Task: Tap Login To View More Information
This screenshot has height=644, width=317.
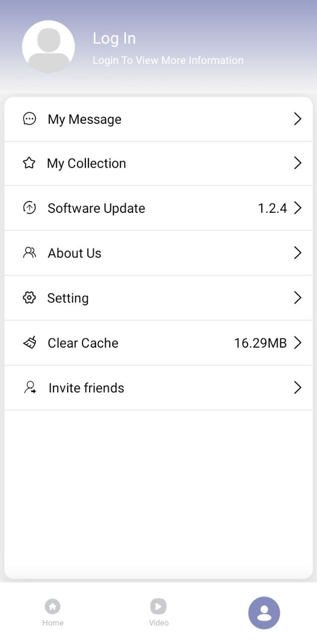Action: coord(168,60)
